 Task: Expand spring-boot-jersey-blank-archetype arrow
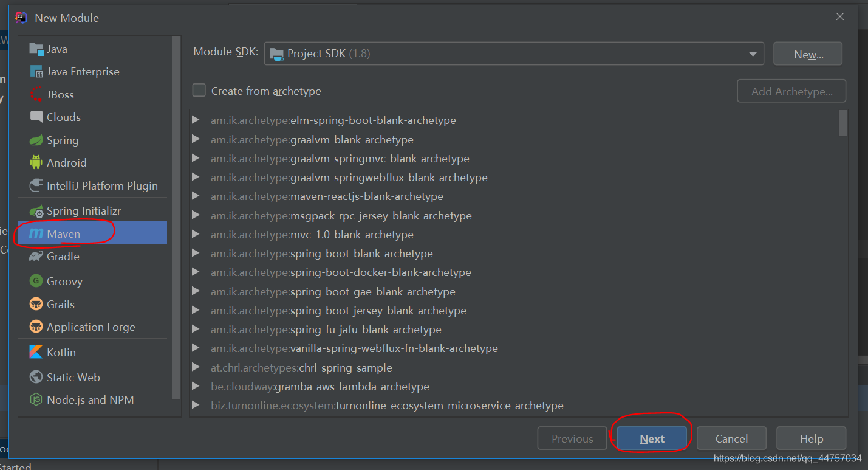[196, 310]
